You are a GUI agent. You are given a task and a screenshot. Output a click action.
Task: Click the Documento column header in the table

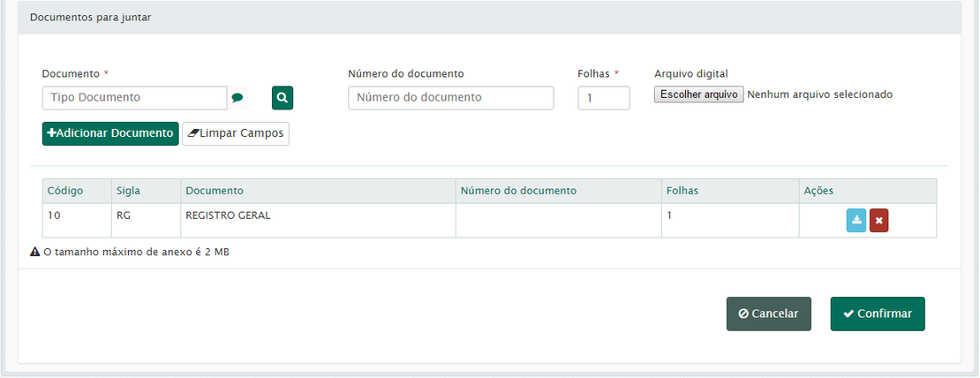pyautogui.click(x=215, y=191)
